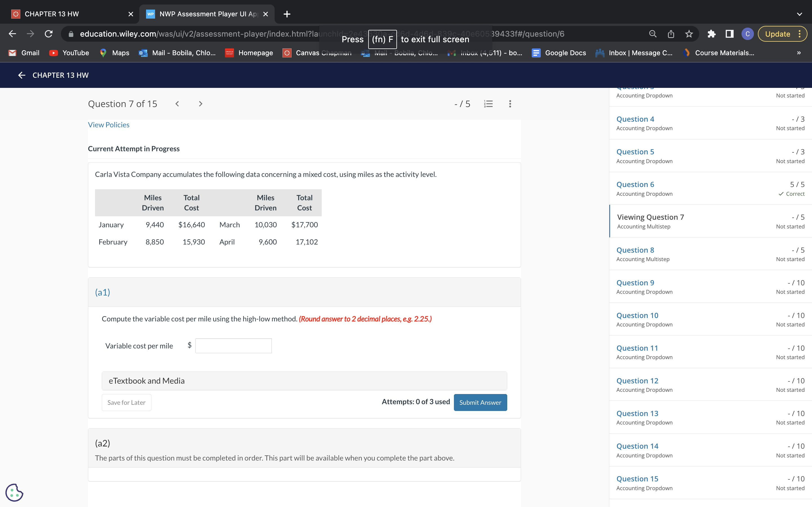This screenshot has height=507, width=812.
Task: Open cookie preferences icon
Action: [x=14, y=492]
